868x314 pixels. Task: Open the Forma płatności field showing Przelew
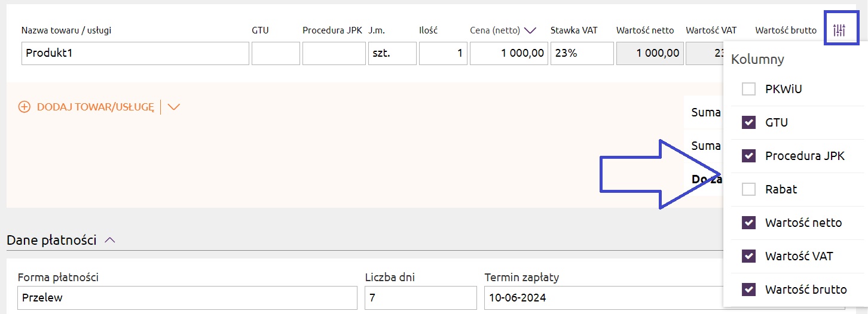pyautogui.click(x=187, y=297)
